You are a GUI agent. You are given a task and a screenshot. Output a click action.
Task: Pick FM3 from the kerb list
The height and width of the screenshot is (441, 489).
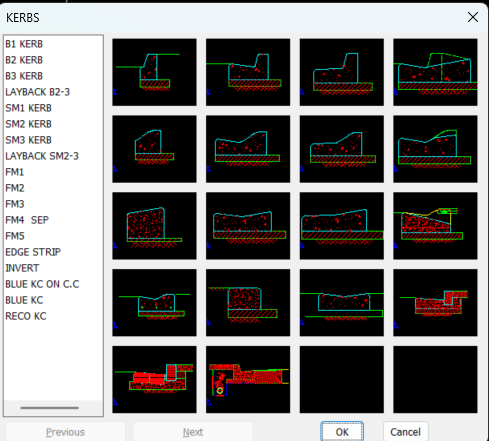[x=15, y=204]
